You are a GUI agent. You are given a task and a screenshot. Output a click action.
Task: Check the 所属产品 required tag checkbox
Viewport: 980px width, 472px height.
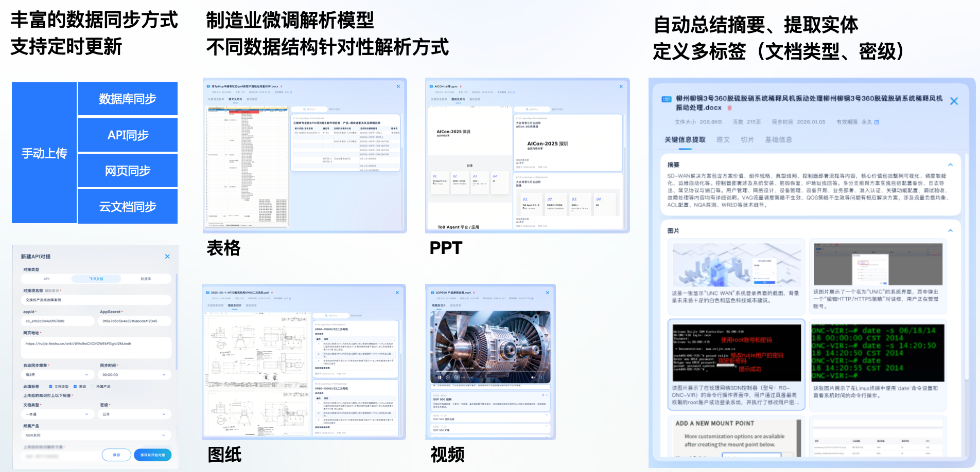pos(93,387)
